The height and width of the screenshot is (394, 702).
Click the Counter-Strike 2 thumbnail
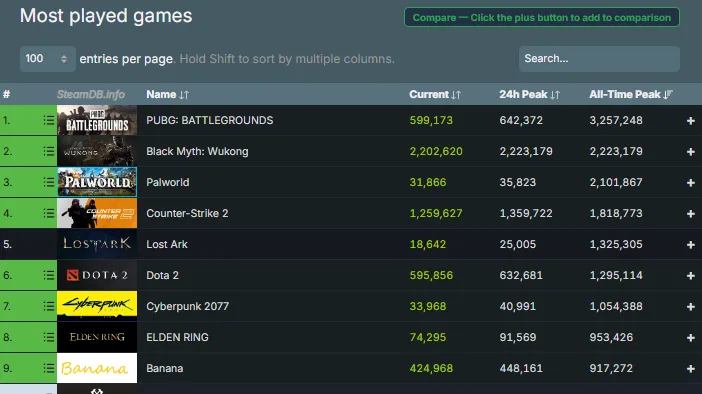click(97, 213)
